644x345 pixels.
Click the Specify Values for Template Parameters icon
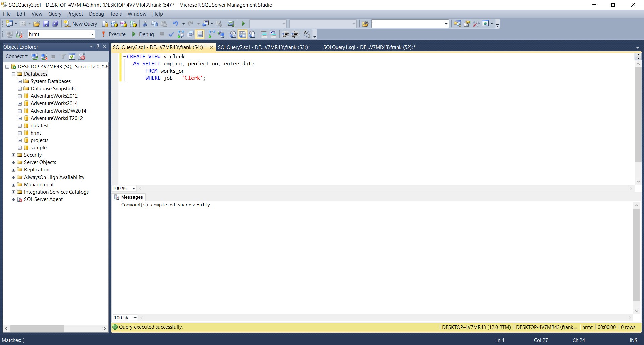point(307,34)
